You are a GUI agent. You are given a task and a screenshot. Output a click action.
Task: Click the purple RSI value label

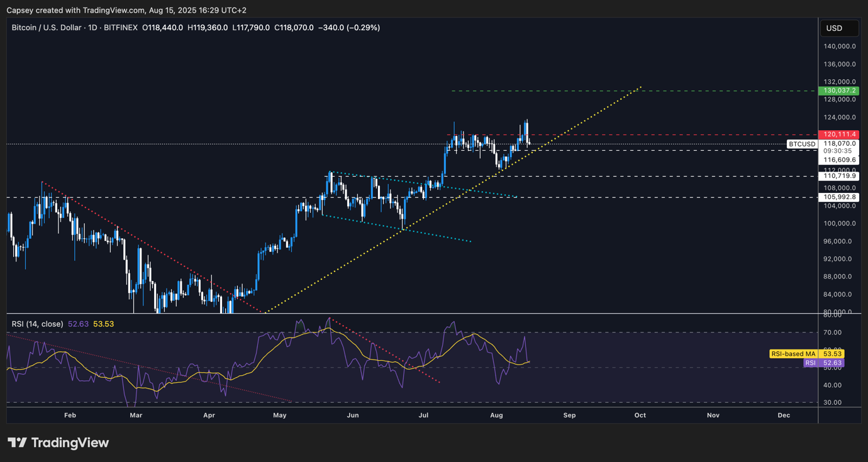811,363
